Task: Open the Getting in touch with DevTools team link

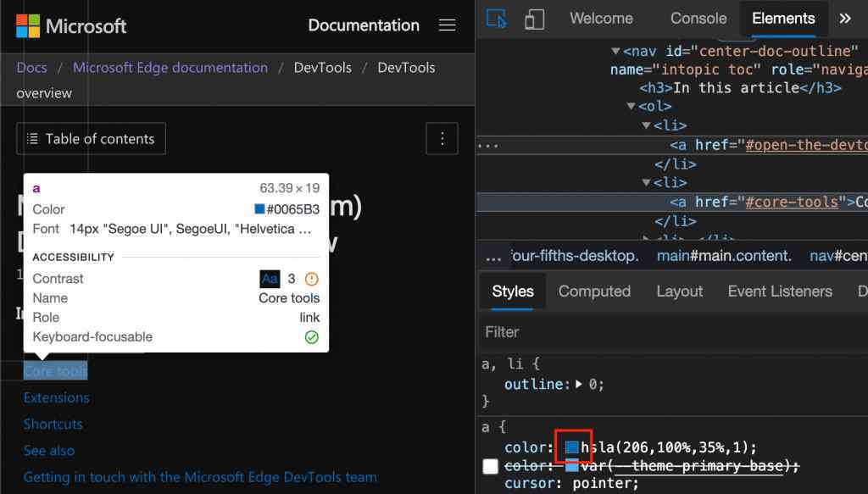Action: (200, 477)
